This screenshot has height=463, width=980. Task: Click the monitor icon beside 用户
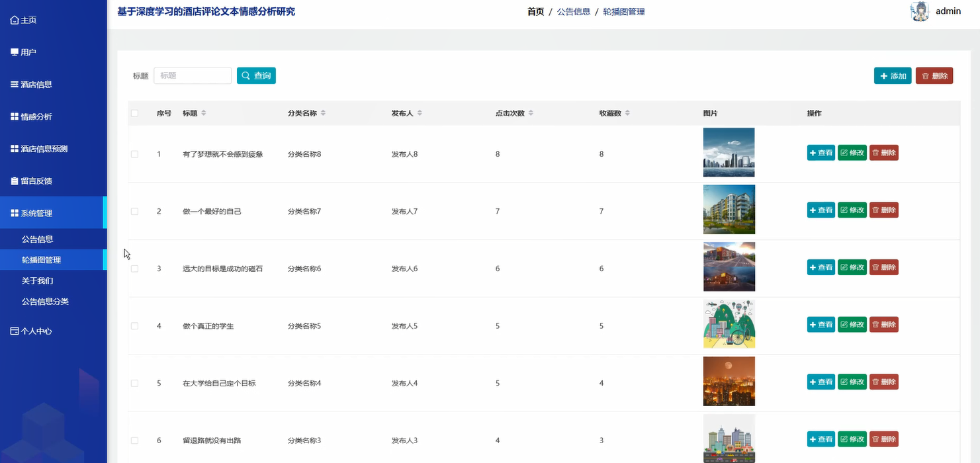coord(15,52)
